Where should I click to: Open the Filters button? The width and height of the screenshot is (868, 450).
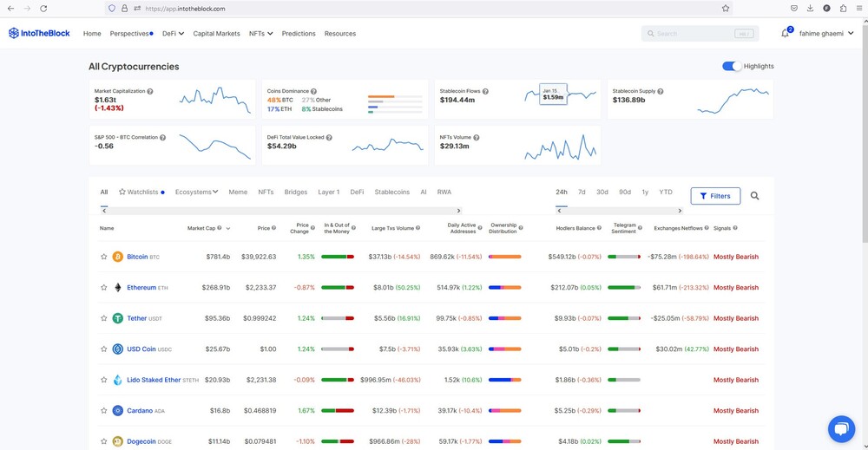click(x=715, y=196)
